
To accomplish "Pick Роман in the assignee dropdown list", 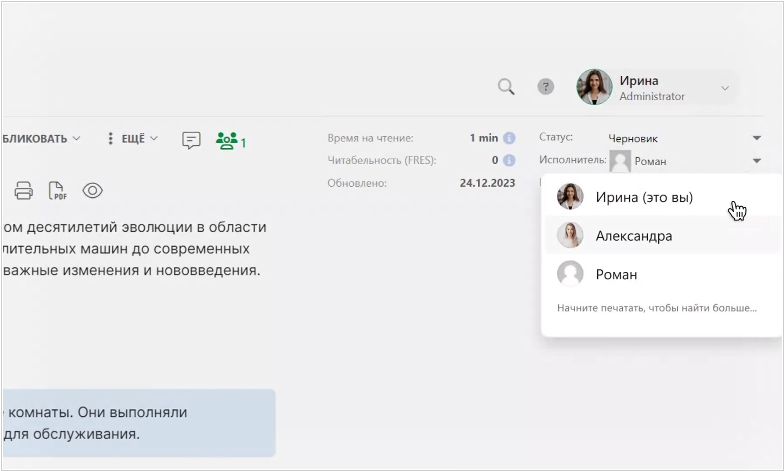I will (616, 274).
